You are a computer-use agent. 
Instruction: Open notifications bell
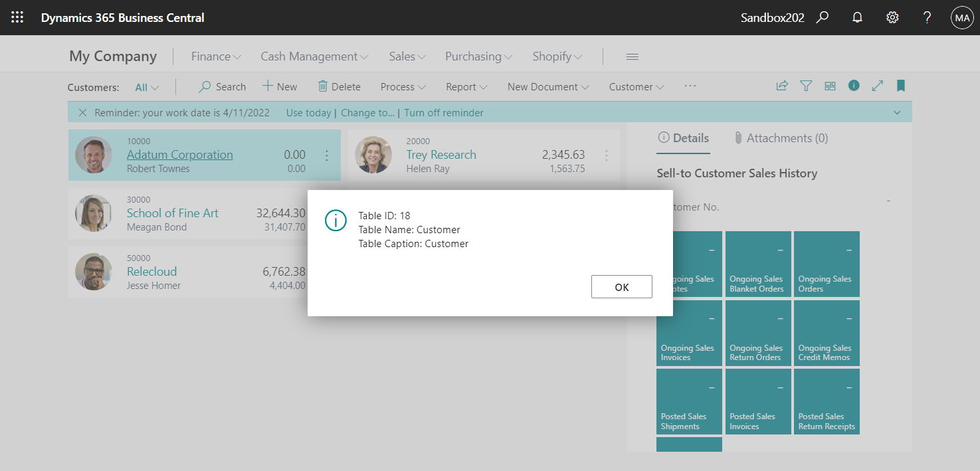[x=857, y=17]
